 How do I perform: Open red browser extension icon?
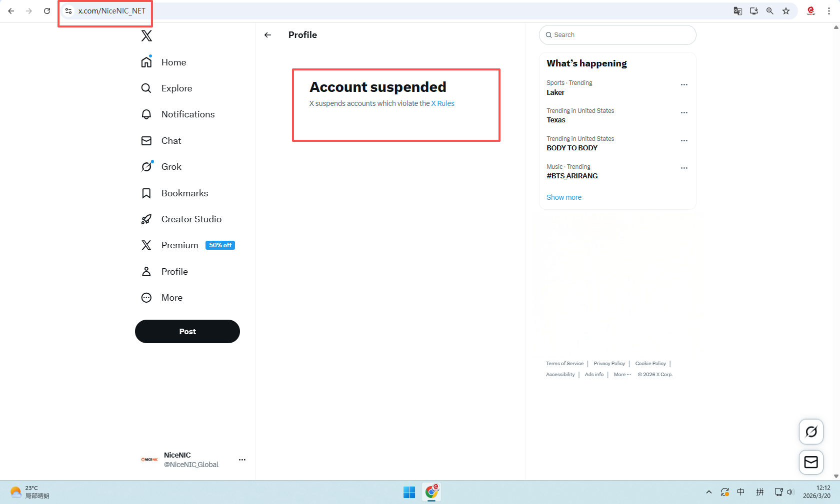[811, 11]
